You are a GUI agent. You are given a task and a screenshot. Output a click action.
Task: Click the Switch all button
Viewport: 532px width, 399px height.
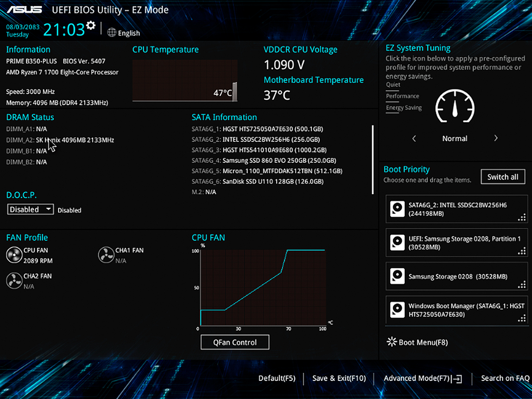pyautogui.click(x=503, y=177)
